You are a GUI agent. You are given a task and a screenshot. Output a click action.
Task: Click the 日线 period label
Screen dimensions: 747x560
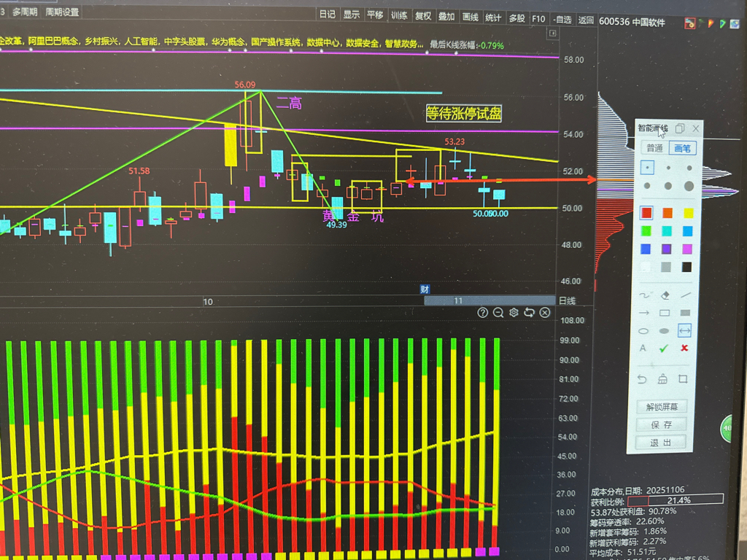[x=567, y=300]
